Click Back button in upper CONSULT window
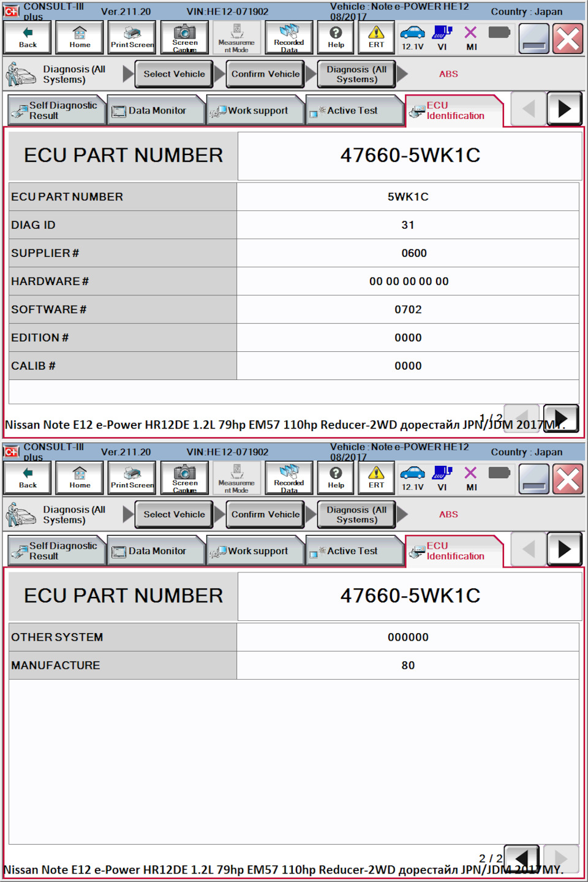This screenshot has height=882, width=588. [28, 37]
